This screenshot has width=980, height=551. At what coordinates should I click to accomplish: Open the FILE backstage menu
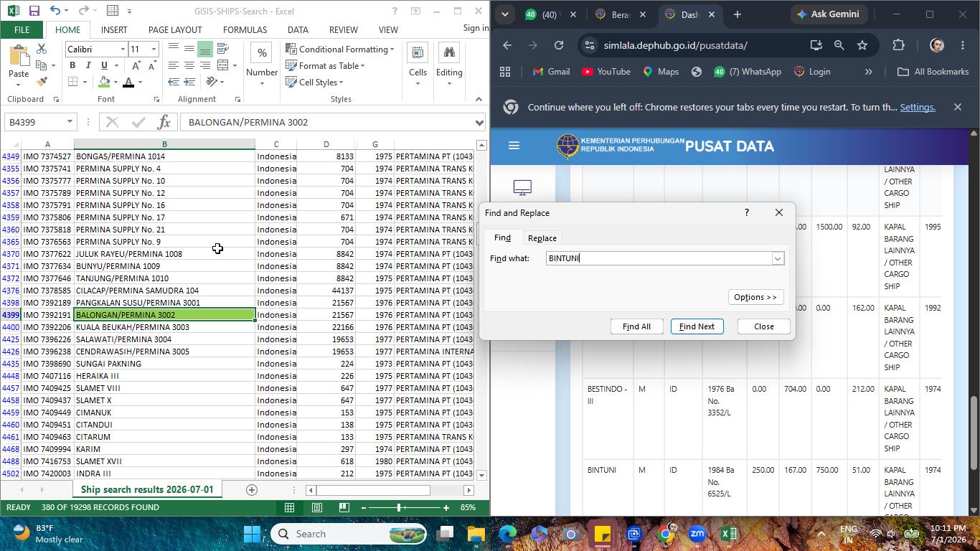point(22,29)
